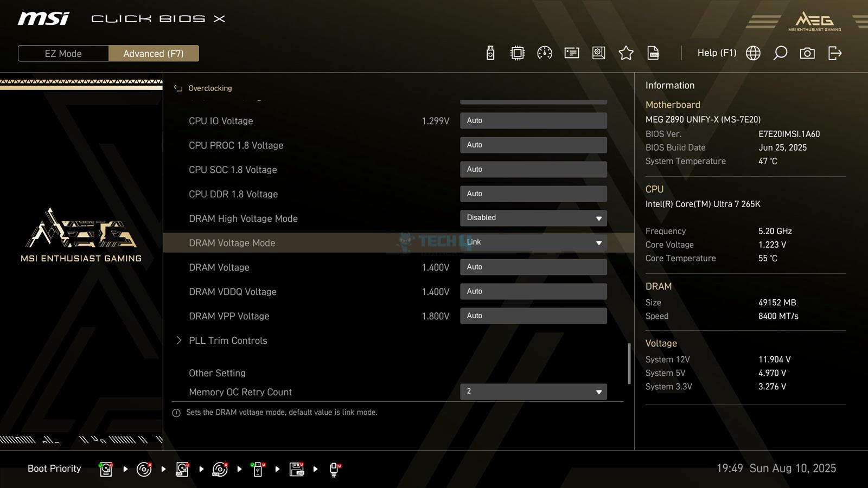Viewport: 868px width, 488px height.
Task: Click the 8400 MT/s DRAM speed value
Action: point(778,316)
